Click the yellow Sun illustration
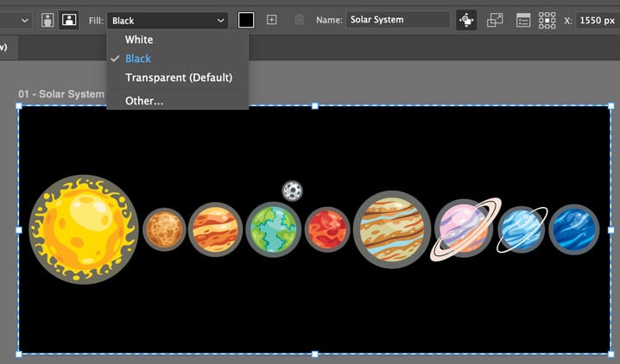The image size is (620, 364). (84, 229)
